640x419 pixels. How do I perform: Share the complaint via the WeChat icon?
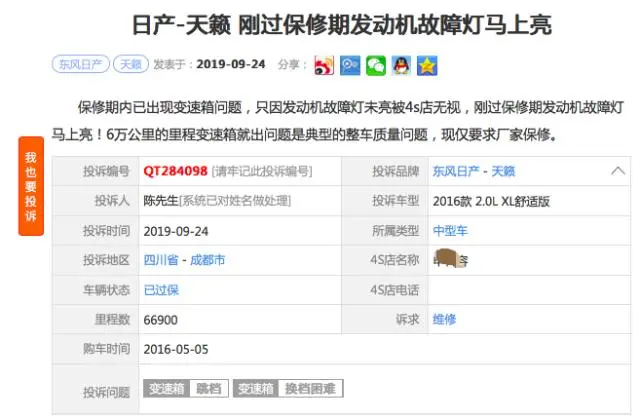(x=376, y=65)
